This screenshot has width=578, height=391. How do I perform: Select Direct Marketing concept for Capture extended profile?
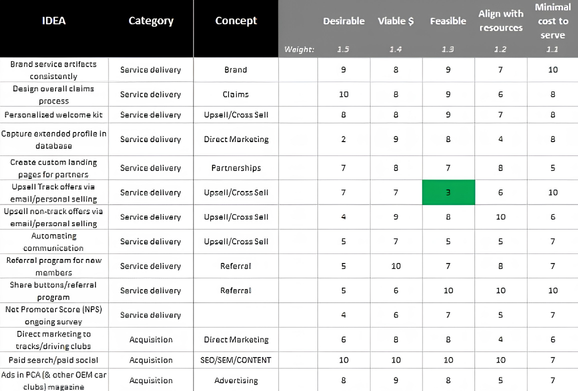(x=236, y=139)
